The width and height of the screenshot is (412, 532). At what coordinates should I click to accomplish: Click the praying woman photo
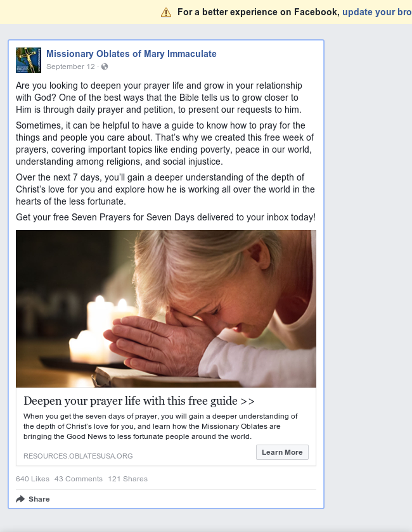click(166, 309)
